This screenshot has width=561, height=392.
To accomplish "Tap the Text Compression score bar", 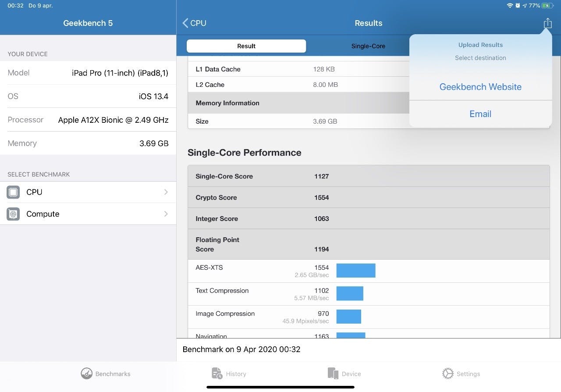I will [x=350, y=294].
